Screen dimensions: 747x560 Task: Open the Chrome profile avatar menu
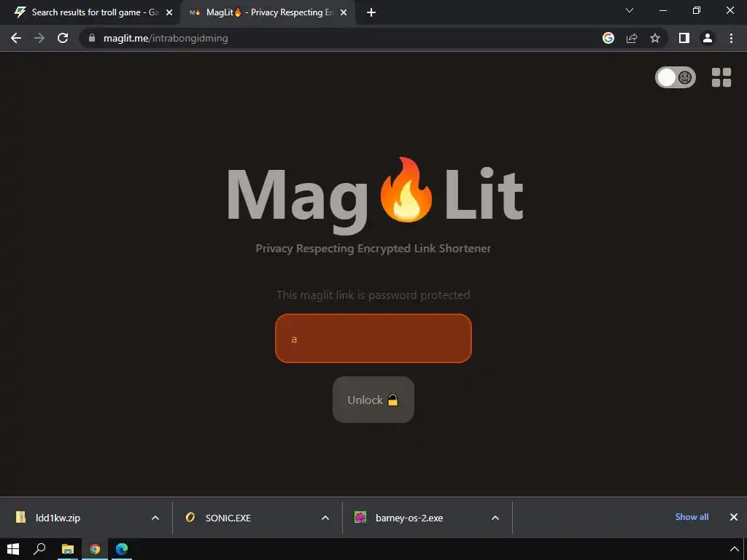pos(708,38)
